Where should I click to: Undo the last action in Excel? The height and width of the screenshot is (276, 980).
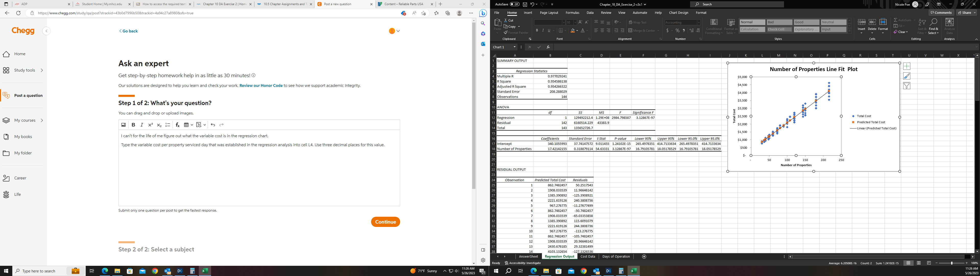click(532, 4)
